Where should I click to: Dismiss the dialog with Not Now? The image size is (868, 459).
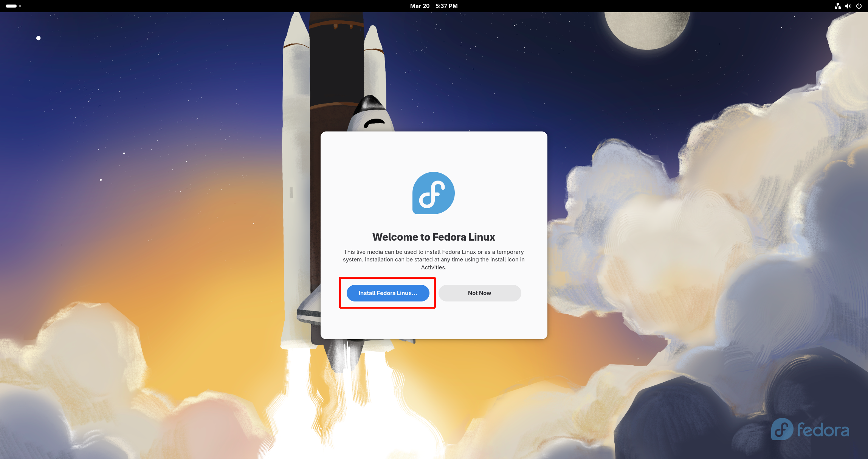point(479,293)
